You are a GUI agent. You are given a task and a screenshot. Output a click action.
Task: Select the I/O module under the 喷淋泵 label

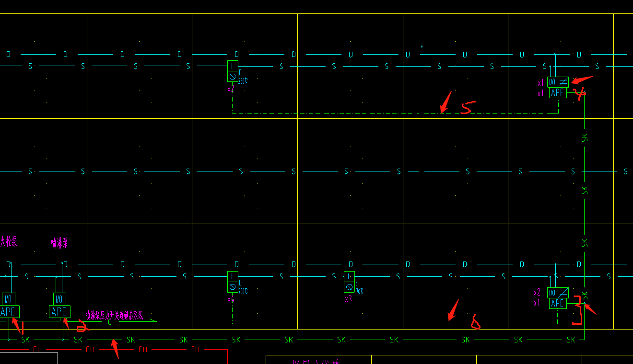click(x=59, y=299)
